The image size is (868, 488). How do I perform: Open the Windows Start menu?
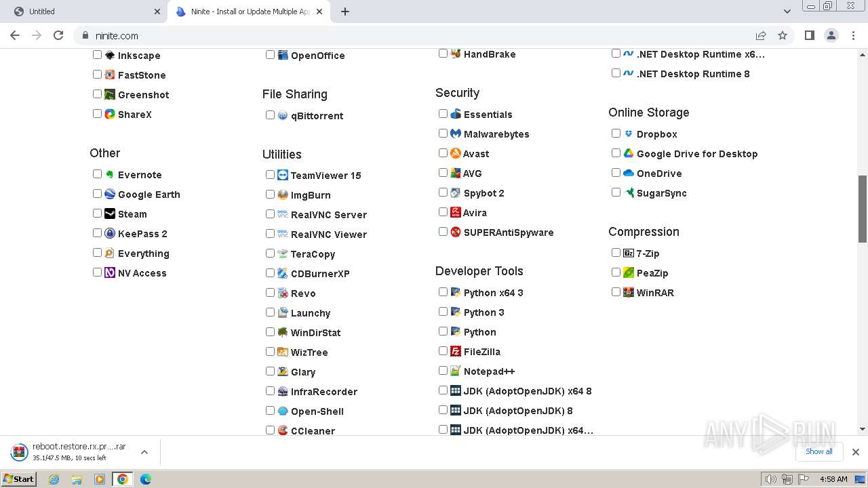(19, 479)
